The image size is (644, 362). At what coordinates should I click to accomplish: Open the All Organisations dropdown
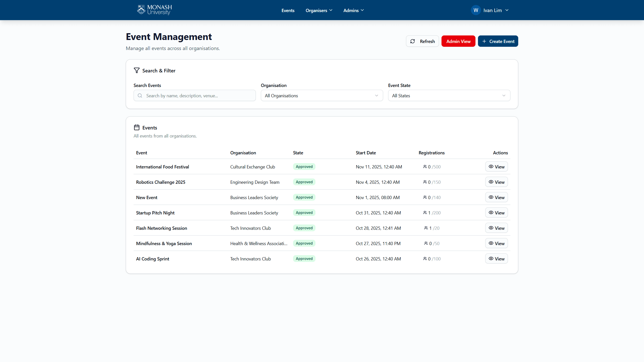[322, 96]
